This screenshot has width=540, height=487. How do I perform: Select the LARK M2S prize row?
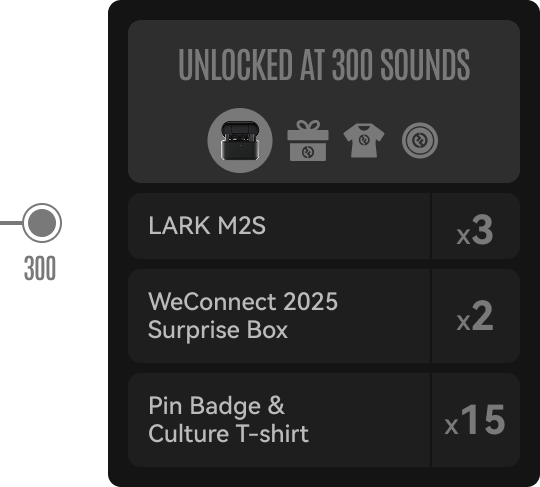(324, 226)
